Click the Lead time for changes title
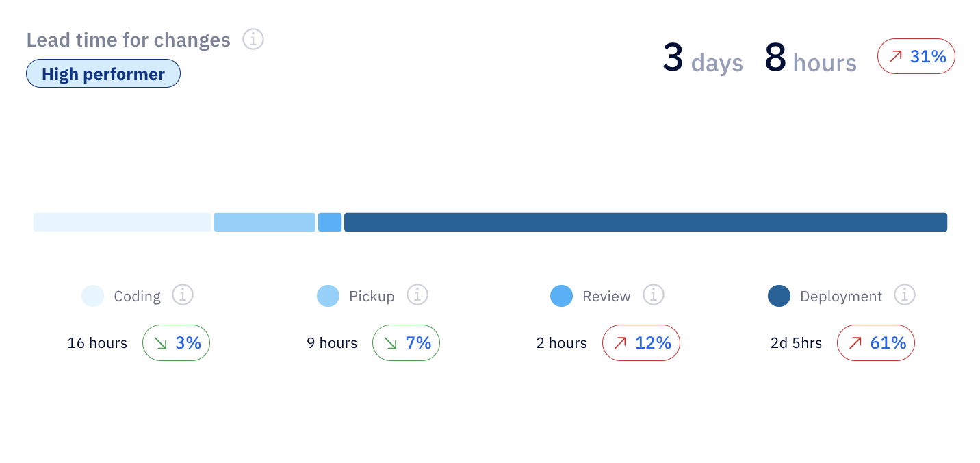 [129, 40]
